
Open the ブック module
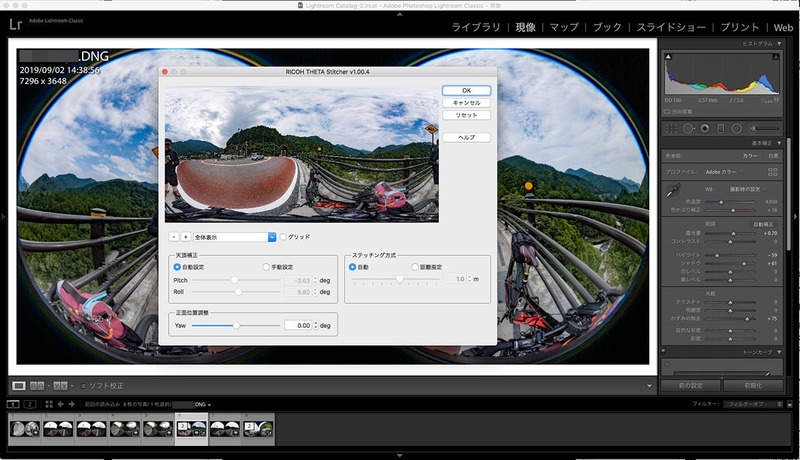tap(607, 27)
